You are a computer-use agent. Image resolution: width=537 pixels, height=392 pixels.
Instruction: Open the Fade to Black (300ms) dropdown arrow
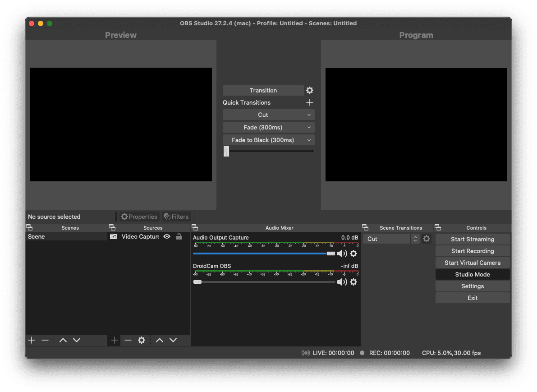pyautogui.click(x=309, y=140)
